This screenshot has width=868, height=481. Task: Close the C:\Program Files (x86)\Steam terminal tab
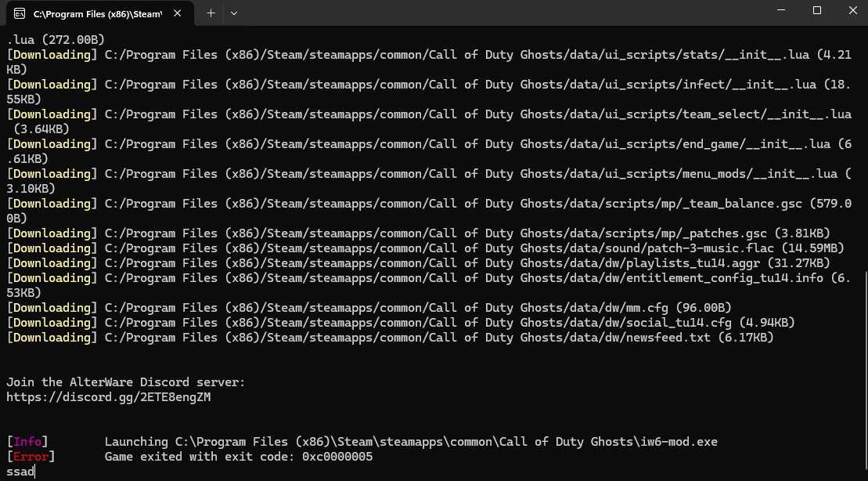(178, 13)
